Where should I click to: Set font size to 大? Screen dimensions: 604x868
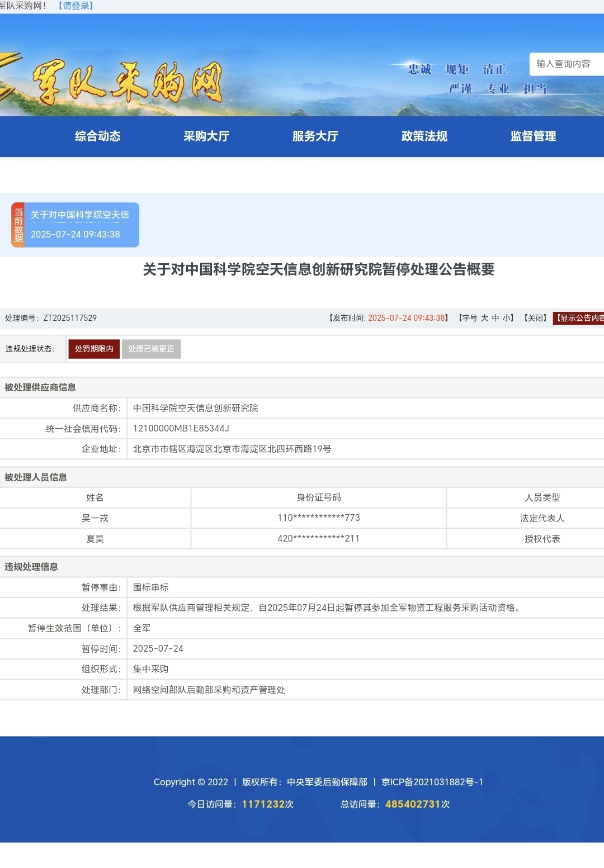click(485, 318)
